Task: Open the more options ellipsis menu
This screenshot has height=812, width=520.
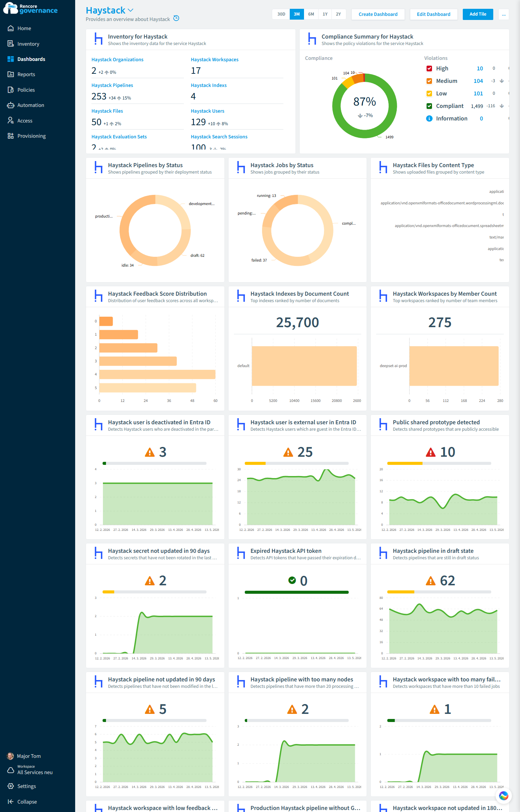Action: (x=503, y=14)
